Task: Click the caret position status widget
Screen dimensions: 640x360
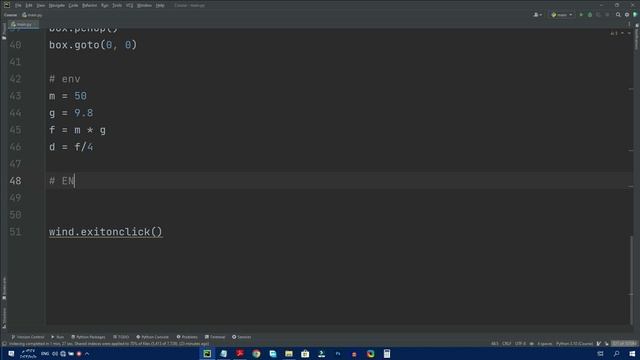Action: (495, 344)
